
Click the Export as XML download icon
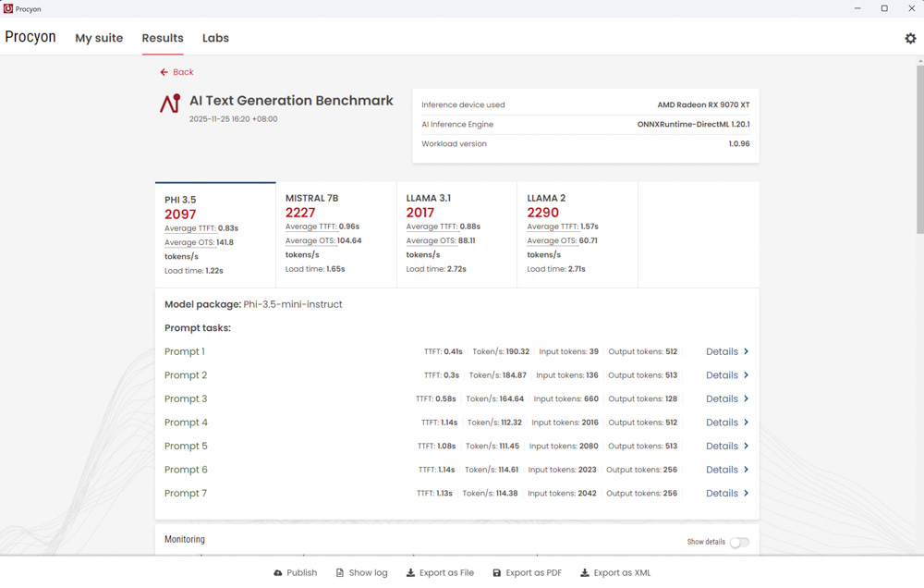[x=585, y=573]
